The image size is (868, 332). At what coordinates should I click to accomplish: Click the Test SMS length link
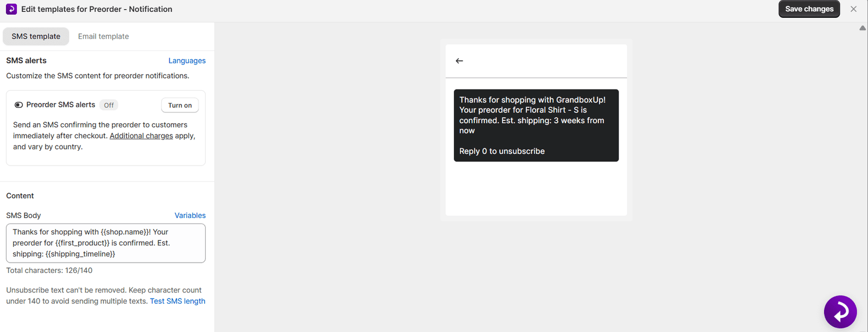point(177,301)
